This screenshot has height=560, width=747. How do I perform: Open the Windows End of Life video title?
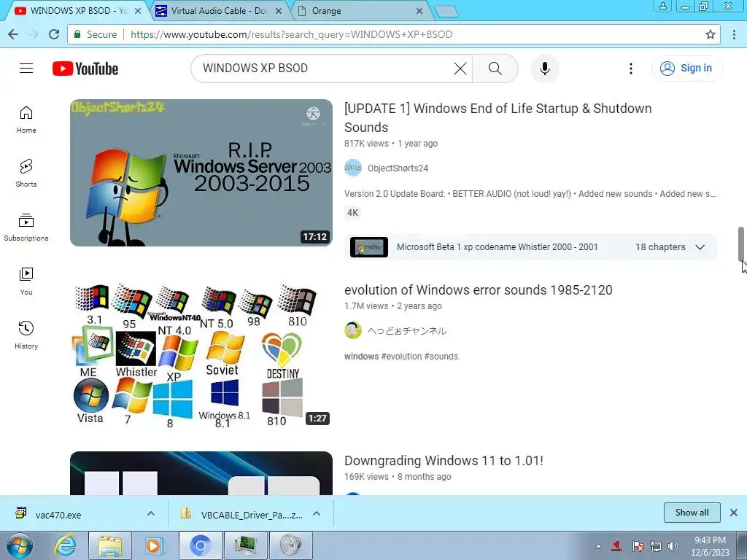tap(498, 117)
